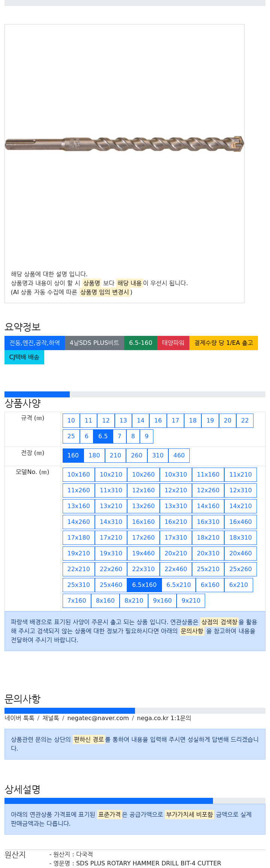The width and height of the screenshot is (270, 868).
Task: Select model 16x460
Action: (241, 522)
